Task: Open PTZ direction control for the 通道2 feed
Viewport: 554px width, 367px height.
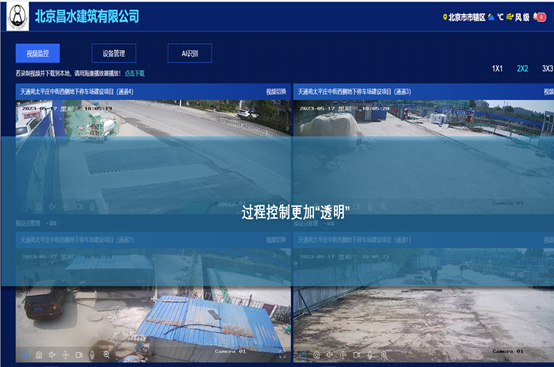Action: point(66,355)
